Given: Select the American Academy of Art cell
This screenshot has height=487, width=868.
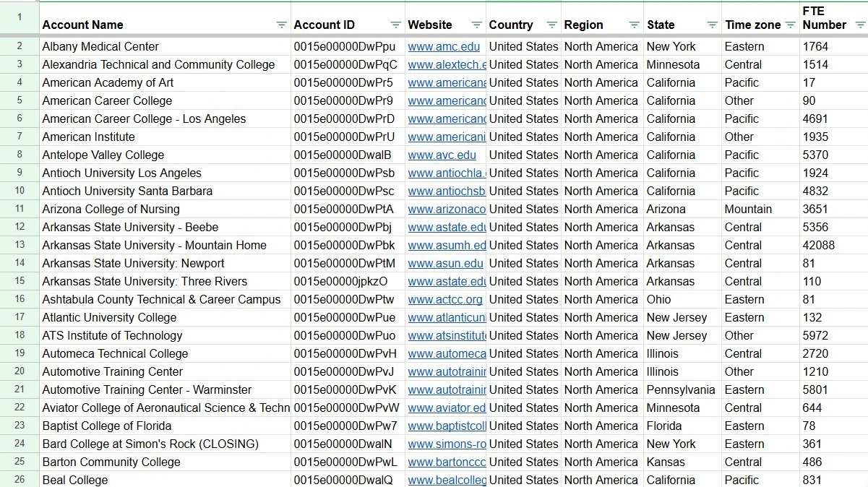Looking at the screenshot, I should click(x=165, y=82).
